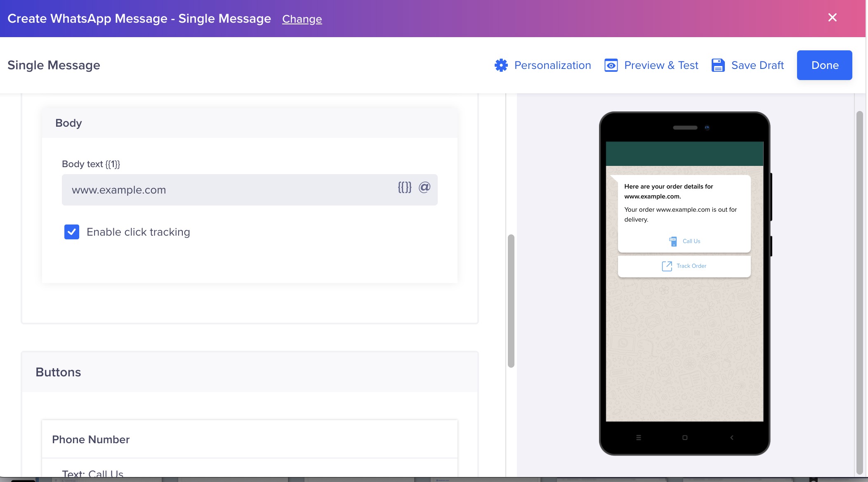Click the Body section heading

click(x=68, y=123)
